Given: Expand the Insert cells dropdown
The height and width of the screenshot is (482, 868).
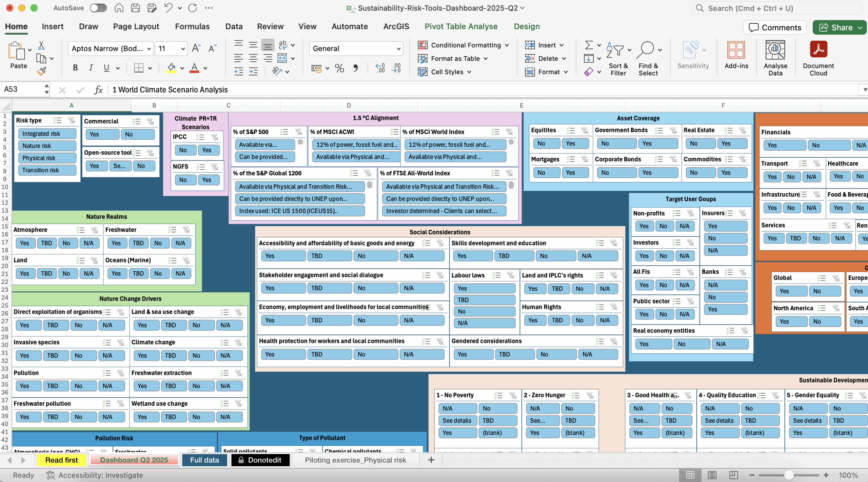Looking at the screenshot, I should coord(562,45).
